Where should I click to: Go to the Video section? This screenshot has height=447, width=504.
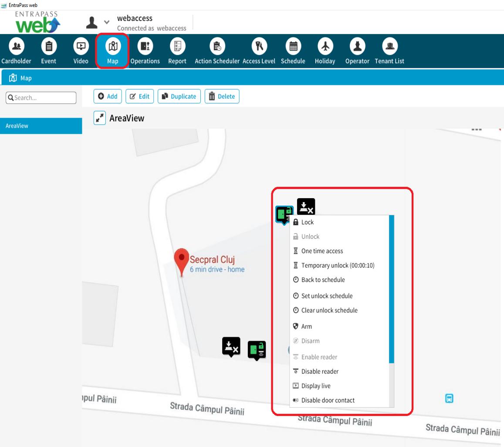(x=81, y=46)
